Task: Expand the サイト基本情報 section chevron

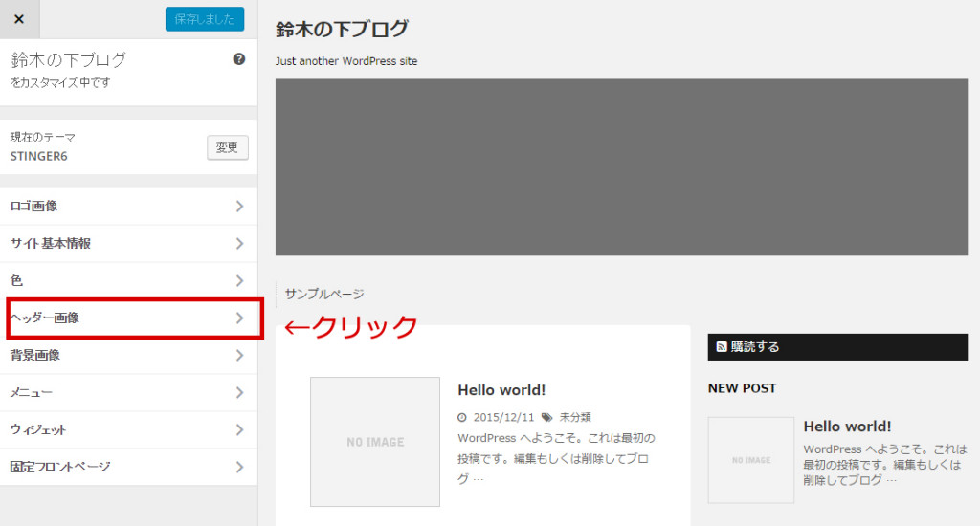Action: click(239, 244)
